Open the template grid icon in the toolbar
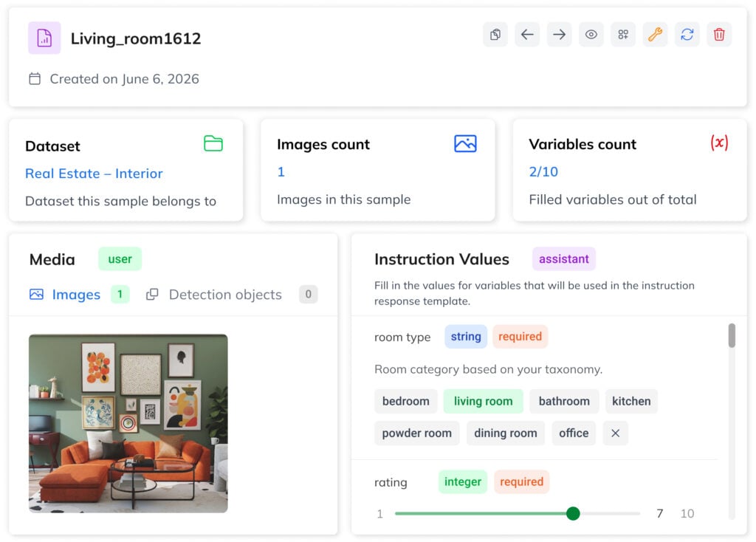This screenshot has width=756, height=542. 623,34
